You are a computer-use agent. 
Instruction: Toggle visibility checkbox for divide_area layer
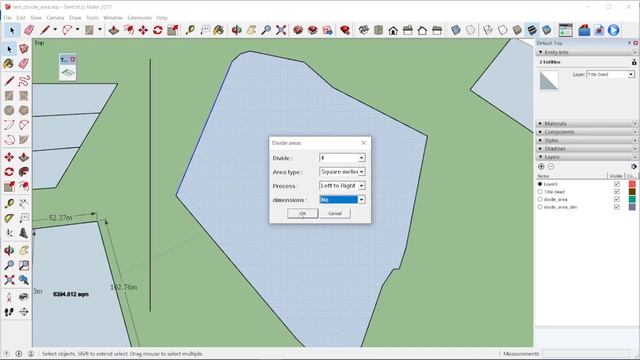[x=617, y=199]
